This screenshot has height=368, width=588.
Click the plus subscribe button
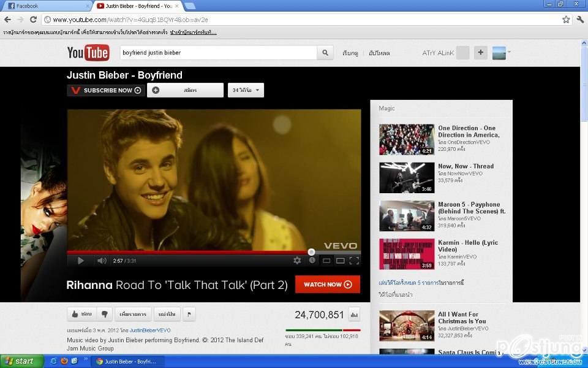pos(185,90)
